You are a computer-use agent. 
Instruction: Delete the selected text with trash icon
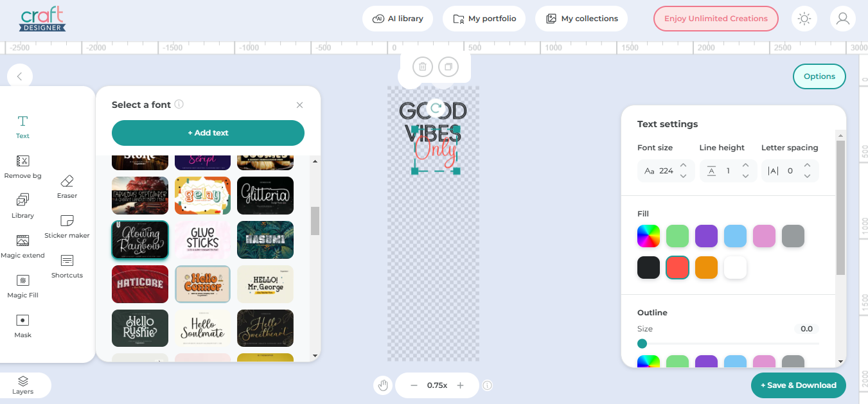pyautogui.click(x=423, y=67)
